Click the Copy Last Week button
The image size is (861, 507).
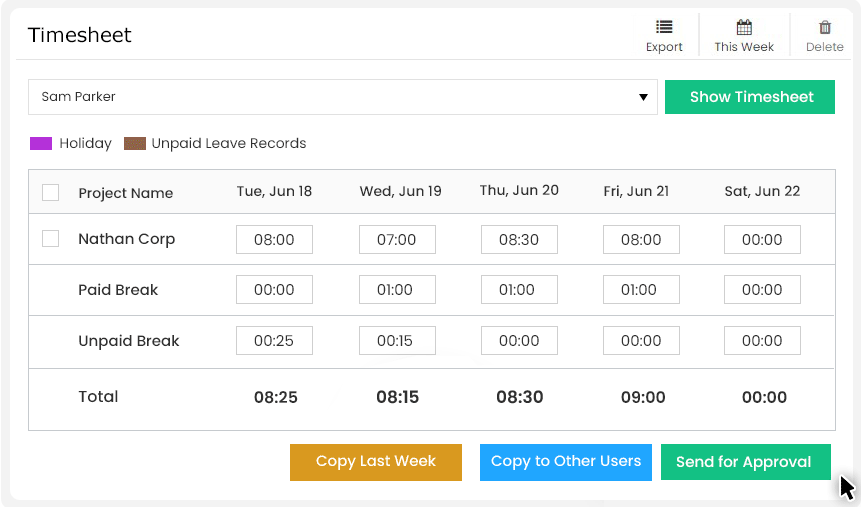point(376,462)
